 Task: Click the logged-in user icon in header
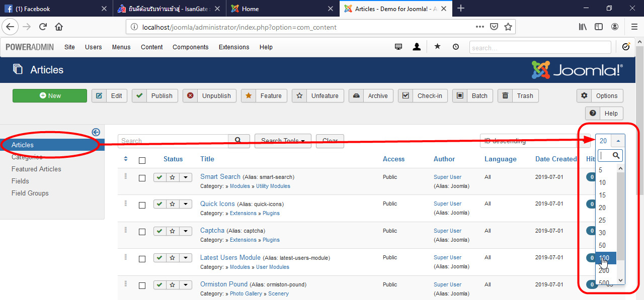[417, 46]
